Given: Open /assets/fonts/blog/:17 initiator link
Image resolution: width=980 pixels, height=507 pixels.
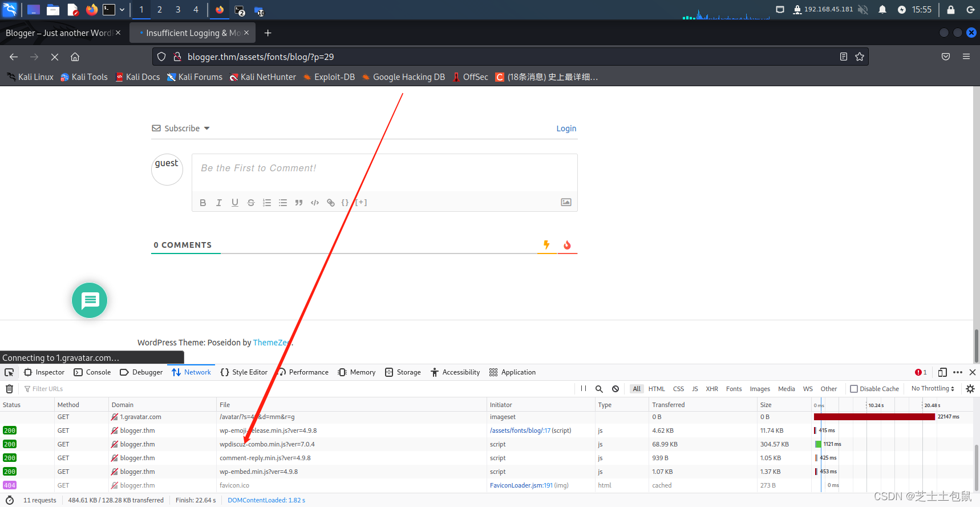Looking at the screenshot, I should pos(520,430).
